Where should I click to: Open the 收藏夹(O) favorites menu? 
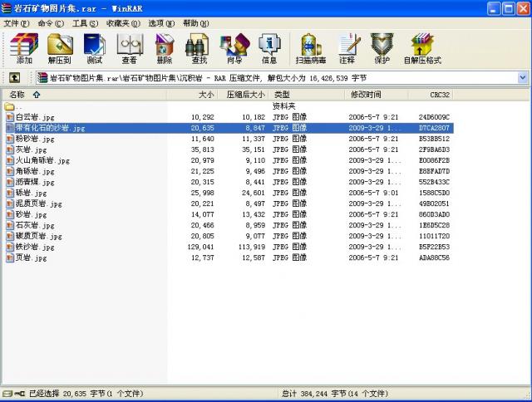click(123, 23)
